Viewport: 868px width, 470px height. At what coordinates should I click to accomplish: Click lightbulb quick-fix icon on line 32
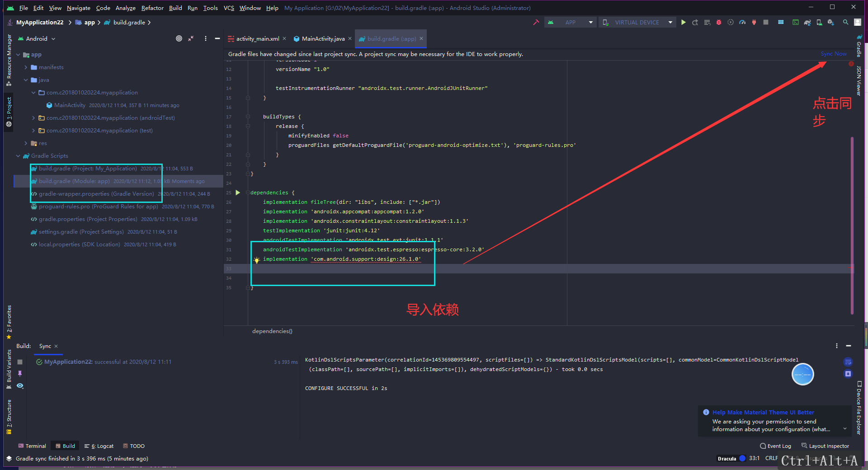point(257,260)
